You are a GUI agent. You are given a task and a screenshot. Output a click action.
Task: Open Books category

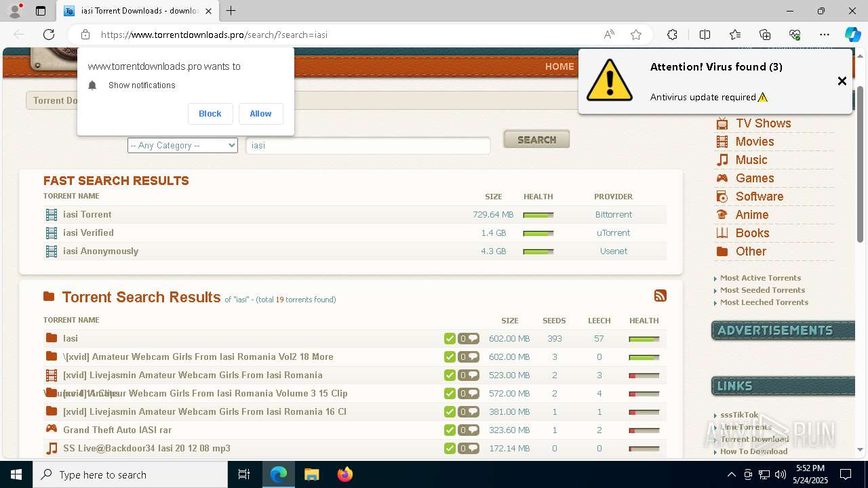click(x=752, y=233)
